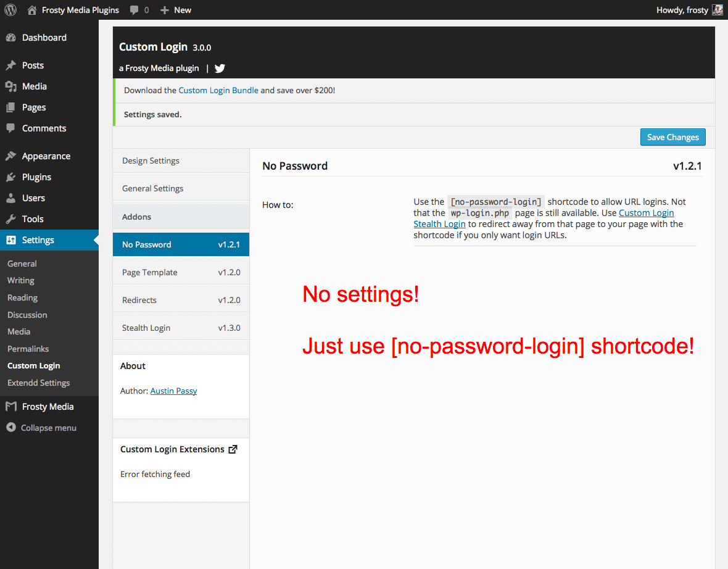
Task: Go to Posts in sidebar
Action: [49, 65]
